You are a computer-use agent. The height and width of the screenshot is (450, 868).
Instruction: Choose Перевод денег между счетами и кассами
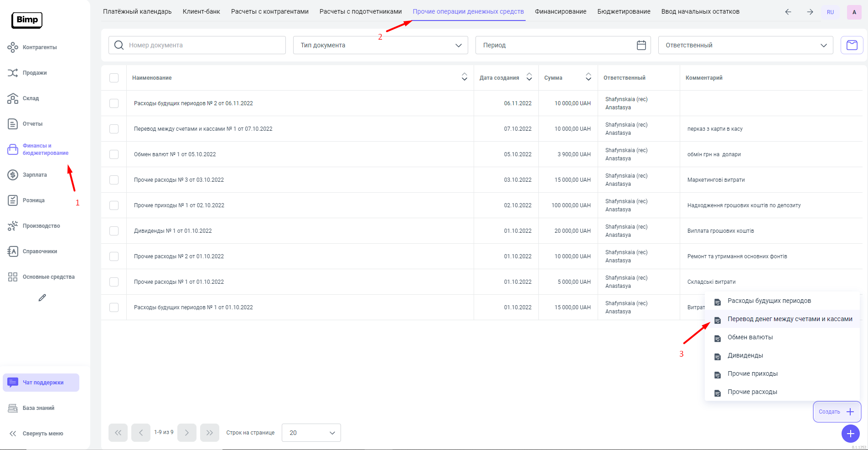coord(790,319)
